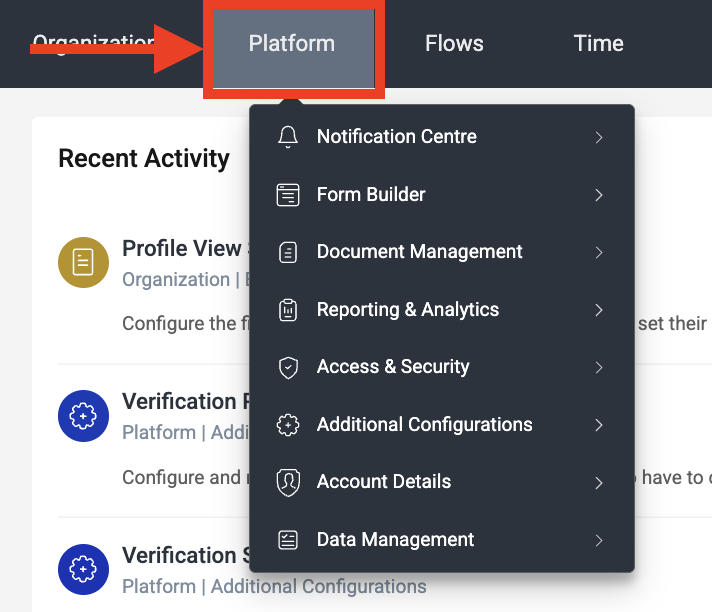This screenshot has width=712, height=612.
Task: Expand the Form Builder chevron
Action: 599,195
